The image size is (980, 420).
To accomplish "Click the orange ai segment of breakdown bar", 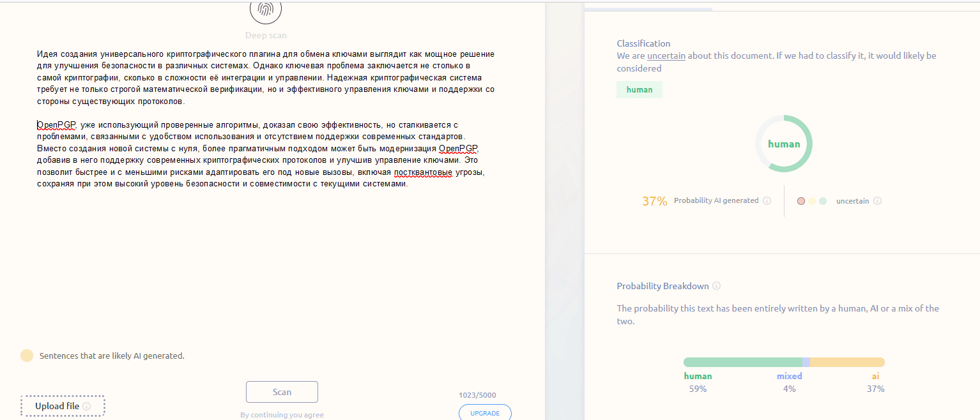I will click(847, 362).
